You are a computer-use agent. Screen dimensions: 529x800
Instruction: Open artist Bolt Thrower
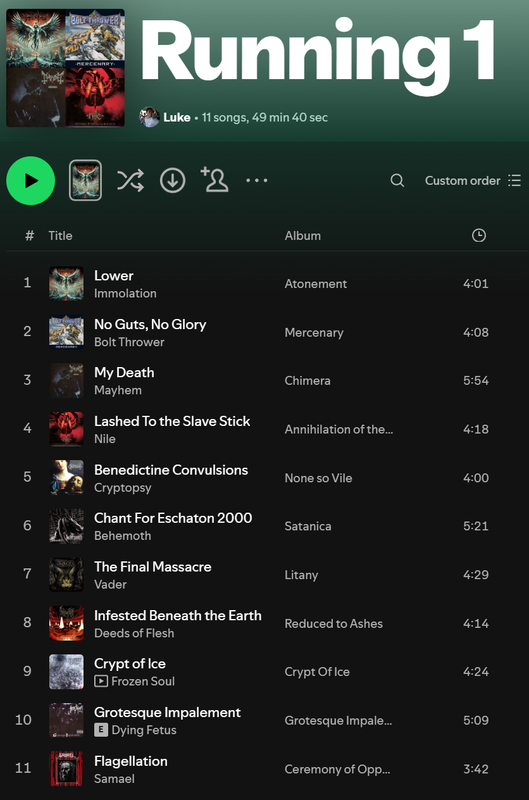pos(129,342)
